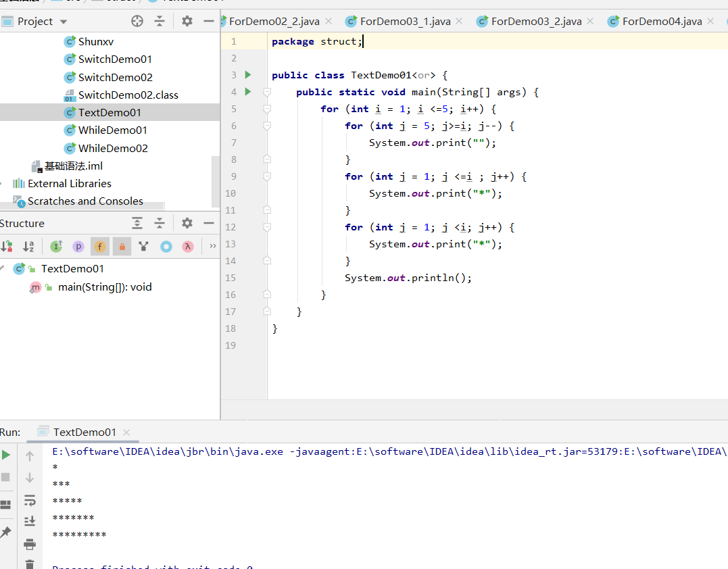Open the Project view dropdown
Viewport: 728px width, 569px height.
pyautogui.click(x=64, y=22)
